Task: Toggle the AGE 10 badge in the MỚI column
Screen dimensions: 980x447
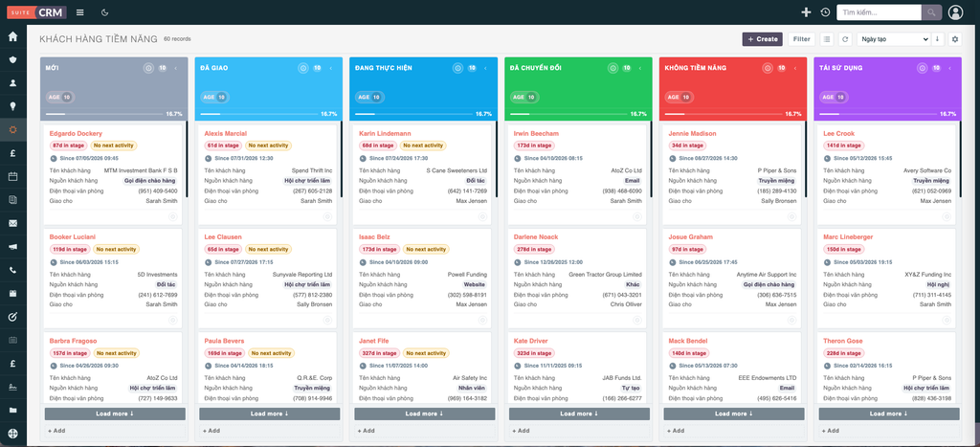Action: tap(58, 97)
